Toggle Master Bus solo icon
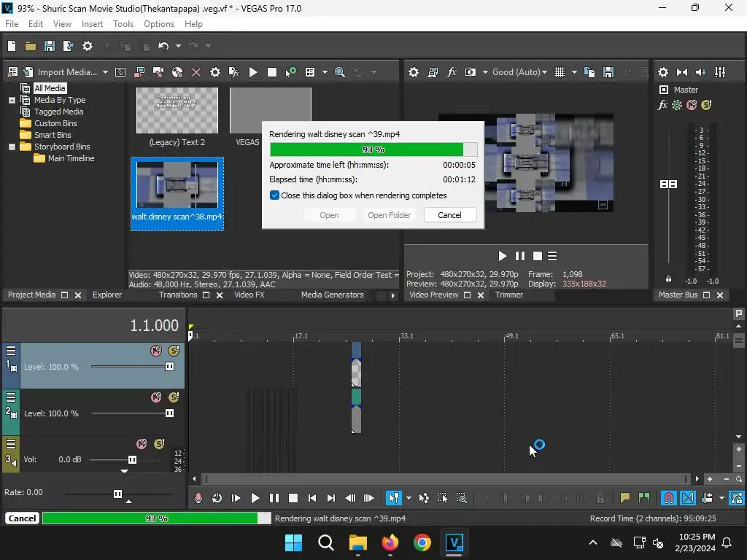This screenshot has height=560, width=747. coord(706,105)
